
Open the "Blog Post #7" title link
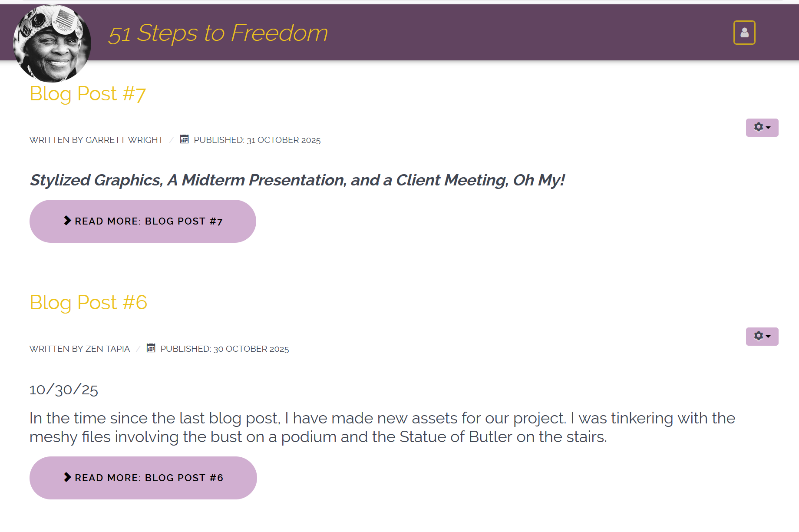coord(88,94)
